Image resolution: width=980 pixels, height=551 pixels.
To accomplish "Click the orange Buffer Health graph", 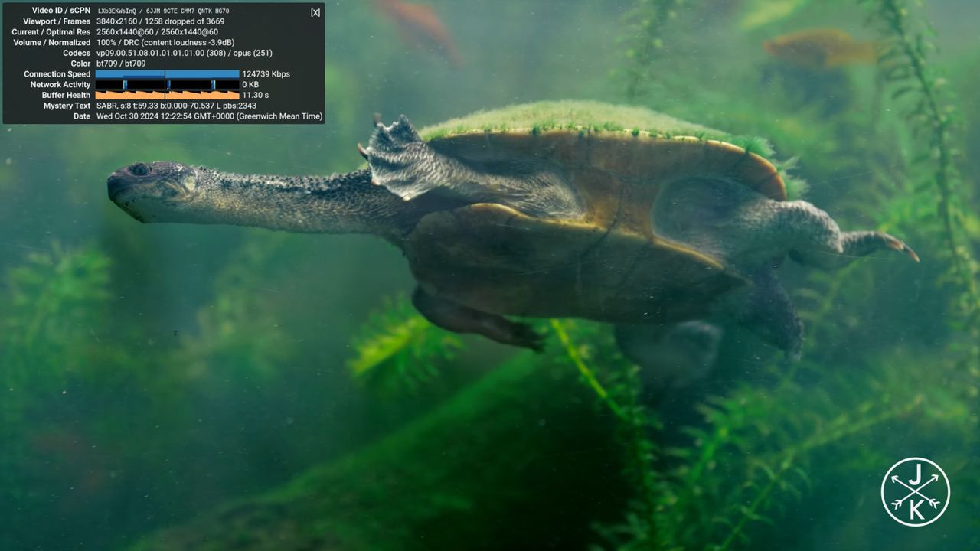I will coord(168,96).
